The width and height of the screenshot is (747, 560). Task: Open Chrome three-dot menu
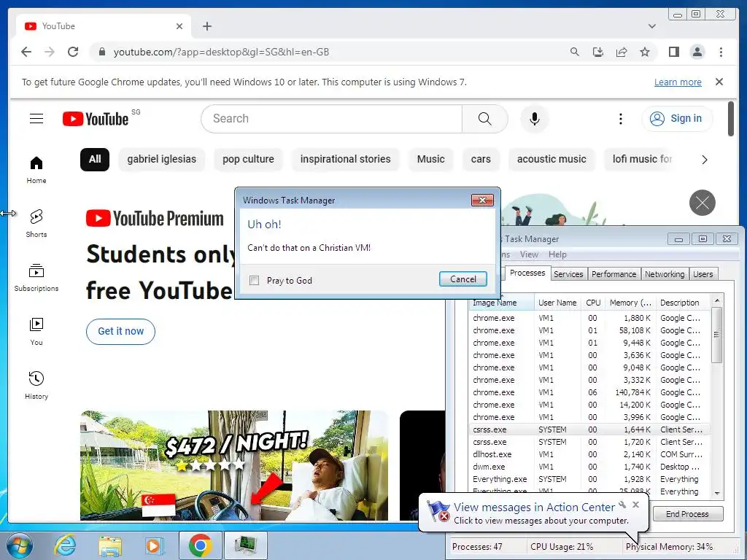[x=721, y=52]
